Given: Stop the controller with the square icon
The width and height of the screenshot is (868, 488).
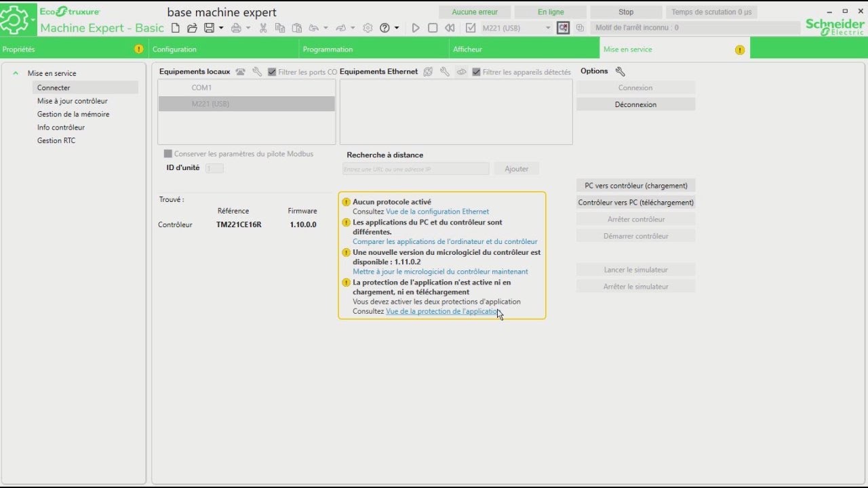Looking at the screenshot, I should click(x=433, y=28).
